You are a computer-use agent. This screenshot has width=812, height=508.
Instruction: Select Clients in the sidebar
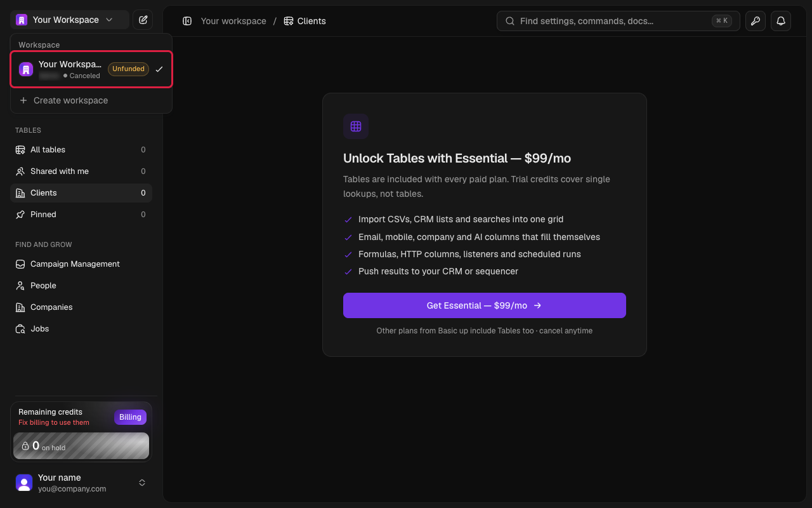coord(81,193)
